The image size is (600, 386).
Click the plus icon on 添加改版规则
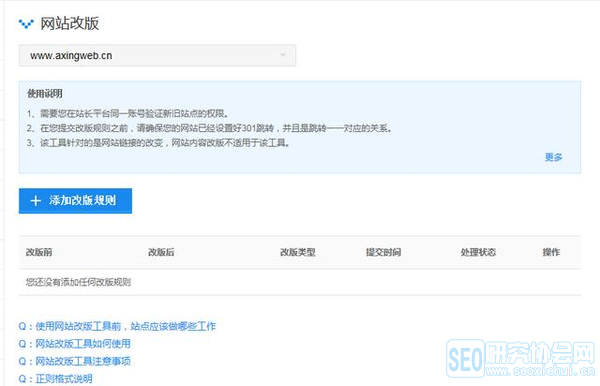tap(36, 201)
